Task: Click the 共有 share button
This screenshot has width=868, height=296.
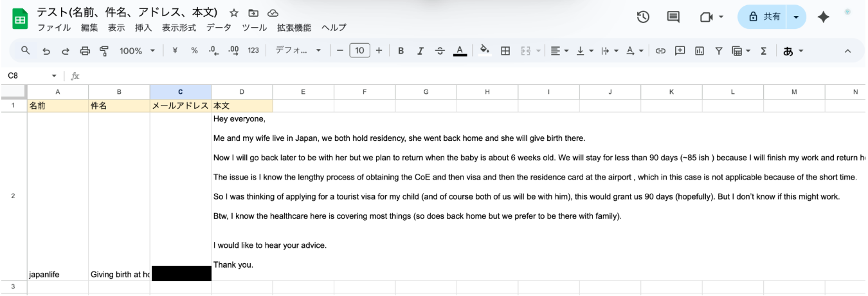Action: (763, 17)
